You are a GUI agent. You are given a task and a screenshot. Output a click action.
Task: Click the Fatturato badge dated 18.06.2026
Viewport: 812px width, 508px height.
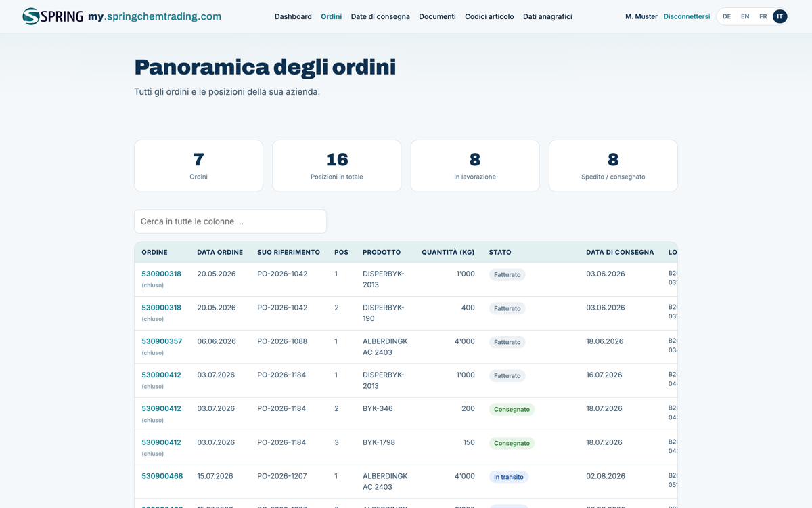(507, 342)
